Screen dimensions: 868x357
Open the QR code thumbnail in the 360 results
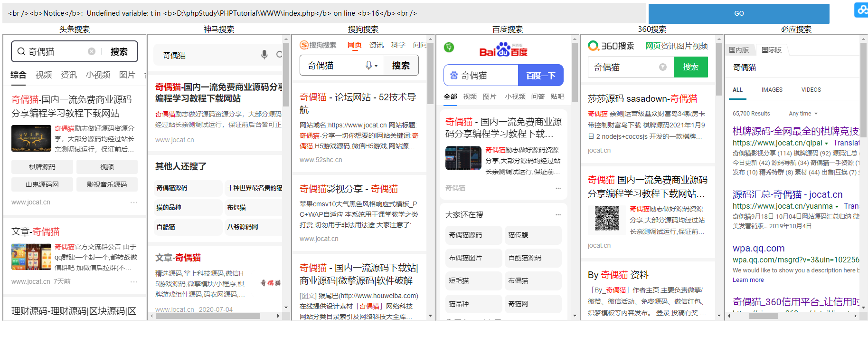607,219
